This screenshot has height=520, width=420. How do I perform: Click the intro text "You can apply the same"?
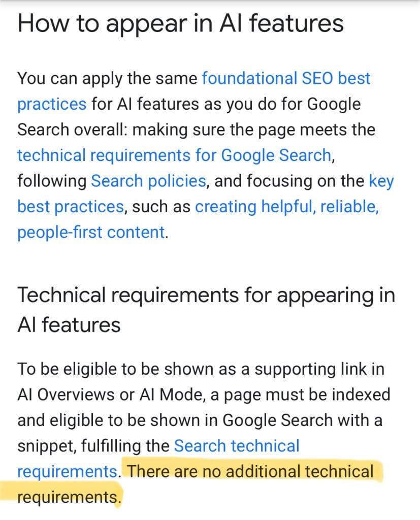click(107, 79)
